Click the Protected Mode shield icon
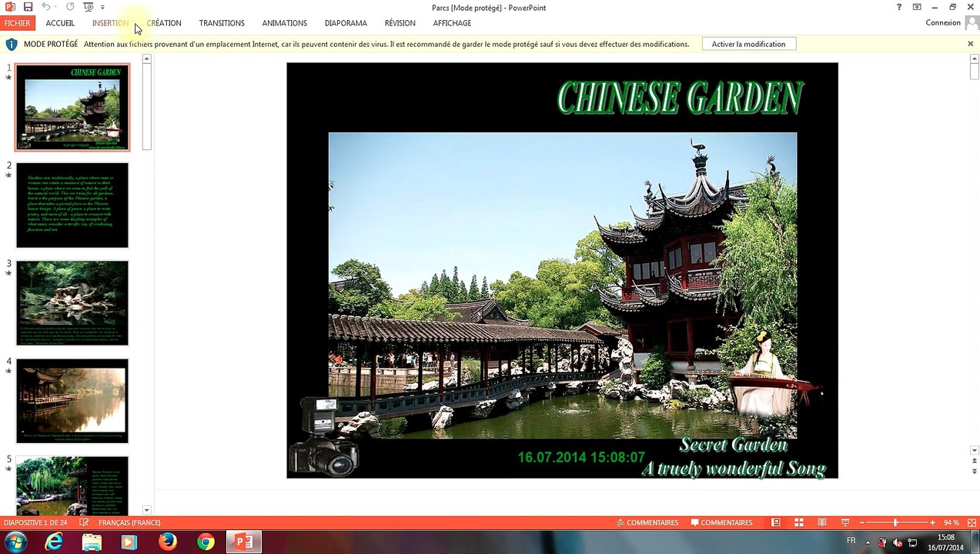The width and height of the screenshot is (980, 554). 12,45
